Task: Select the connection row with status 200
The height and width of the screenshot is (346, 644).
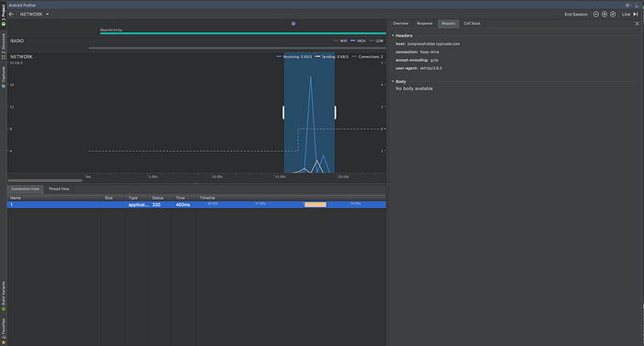Action: pos(196,204)
